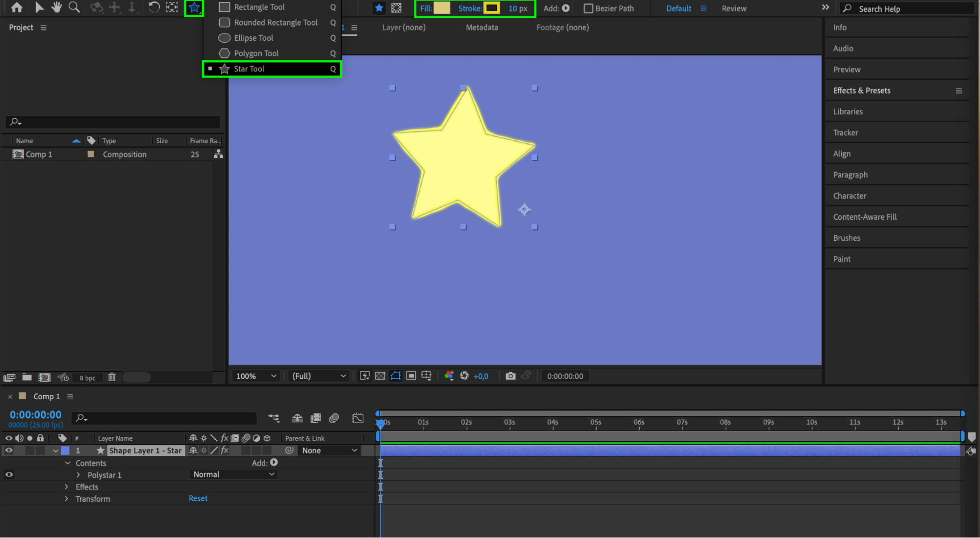Click the trash icon in Project panel
The width and height of the screenshot is (980, 538).
coord(112,377)
